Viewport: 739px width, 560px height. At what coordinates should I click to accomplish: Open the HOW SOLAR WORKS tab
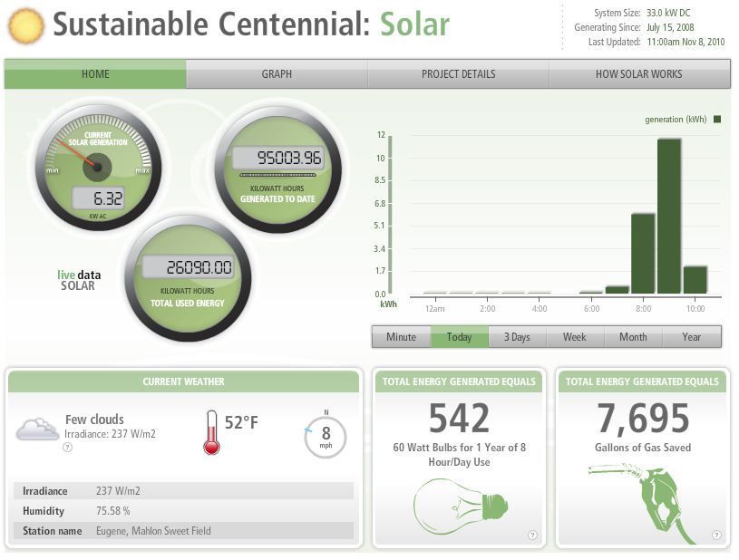(x=639, y=74)
